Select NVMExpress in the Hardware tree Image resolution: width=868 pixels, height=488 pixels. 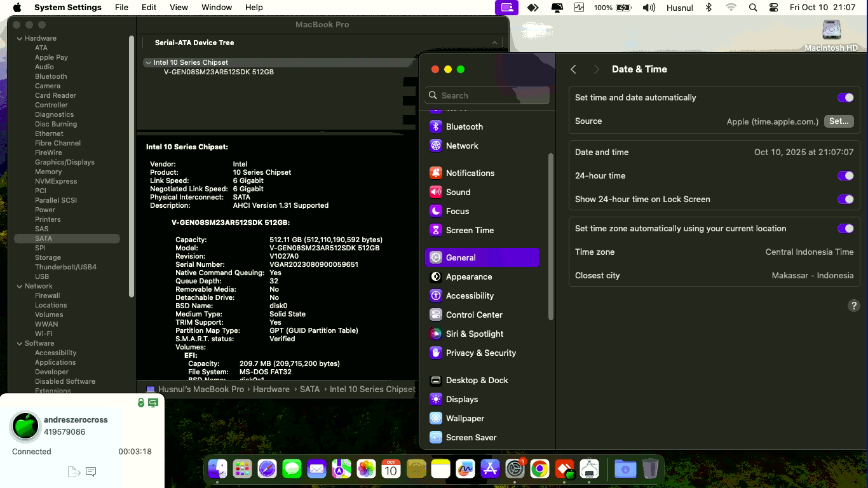pos(56,181)
